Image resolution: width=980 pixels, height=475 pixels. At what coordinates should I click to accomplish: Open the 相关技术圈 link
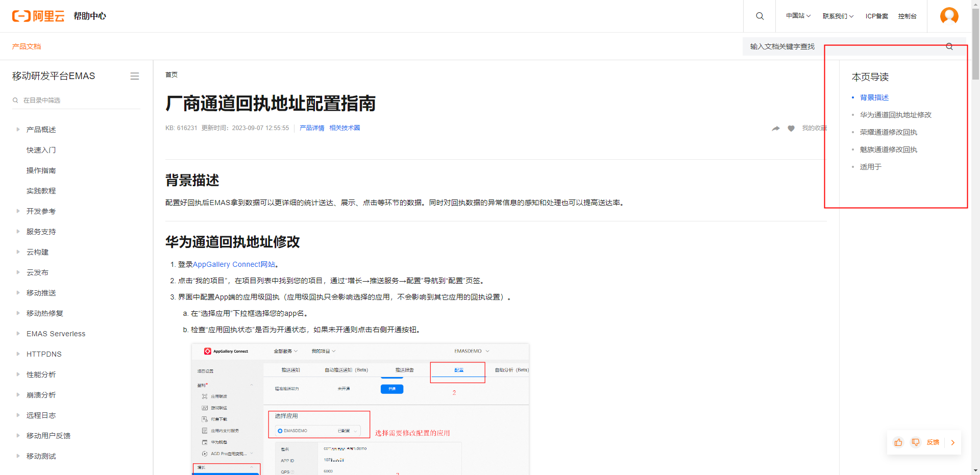[x=345, y=128]
